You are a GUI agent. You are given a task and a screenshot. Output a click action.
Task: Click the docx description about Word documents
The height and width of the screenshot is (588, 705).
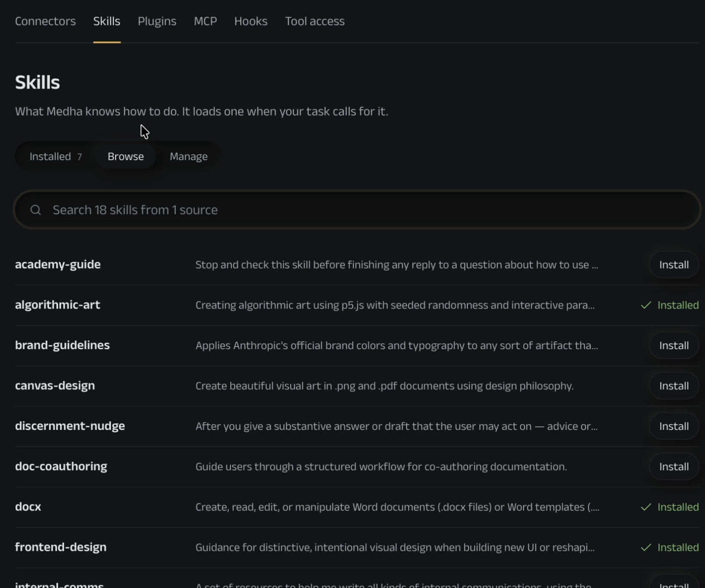pyautogui.click(x=397, y=507)
